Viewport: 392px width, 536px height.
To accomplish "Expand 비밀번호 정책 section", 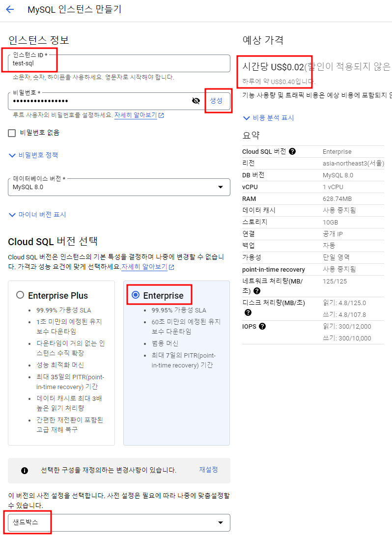I will (33, 155).
